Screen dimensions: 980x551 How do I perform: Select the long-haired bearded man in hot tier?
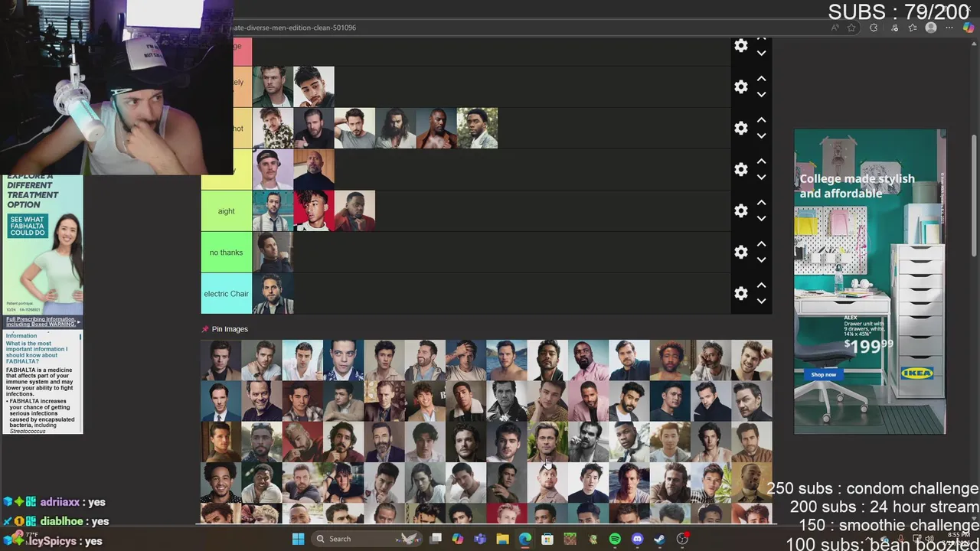pyautogui.click(x=397, y=129)
